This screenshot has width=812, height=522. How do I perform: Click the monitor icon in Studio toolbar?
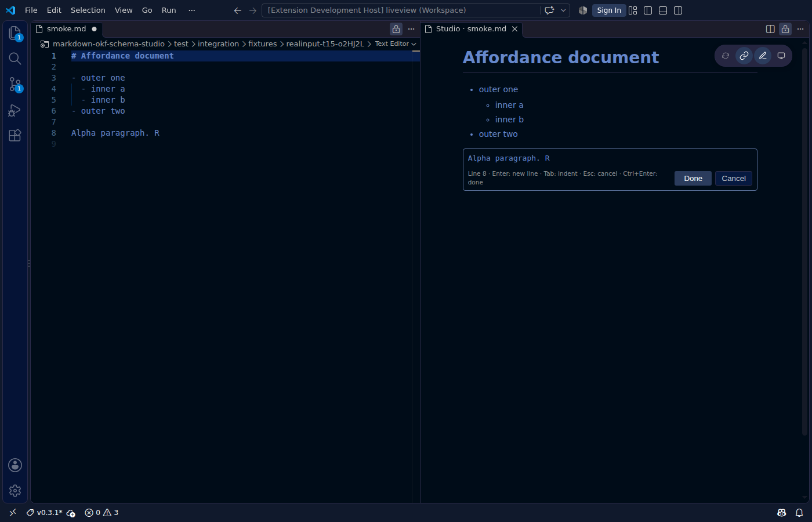coord(781,56)
